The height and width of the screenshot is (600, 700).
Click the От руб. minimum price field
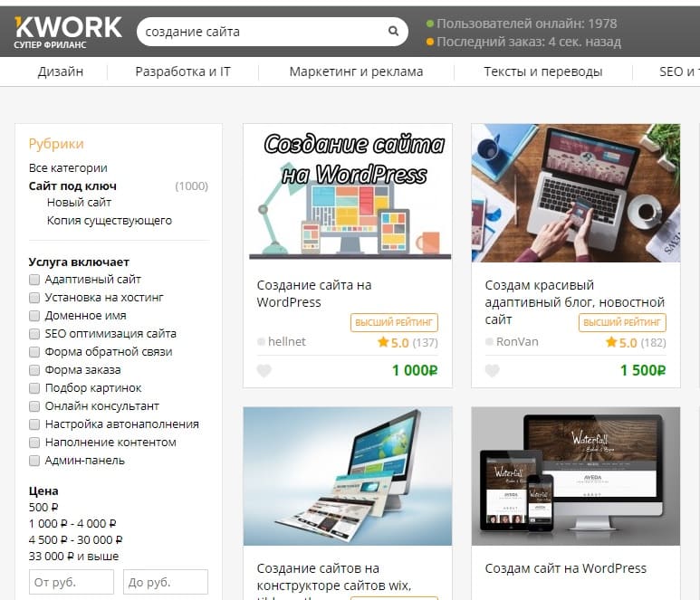72,581
